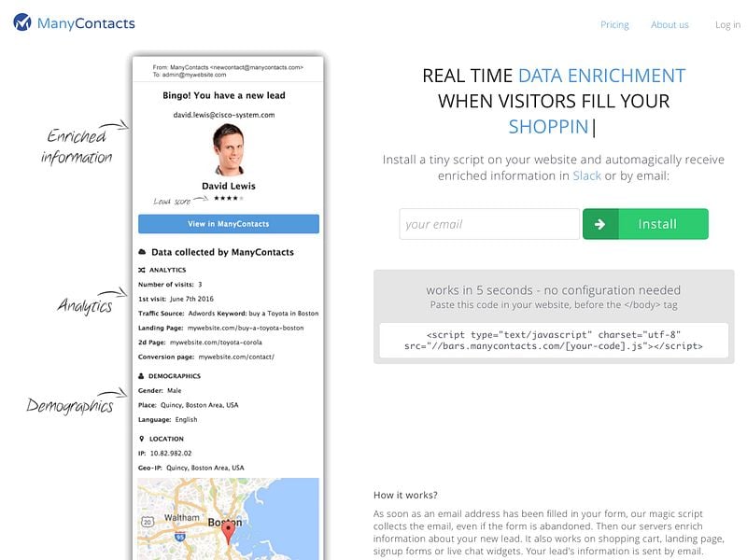Click the email david.lewis@cisco-system.com
Viewport: 747px width, 560px height.
(x=224, y=115)
